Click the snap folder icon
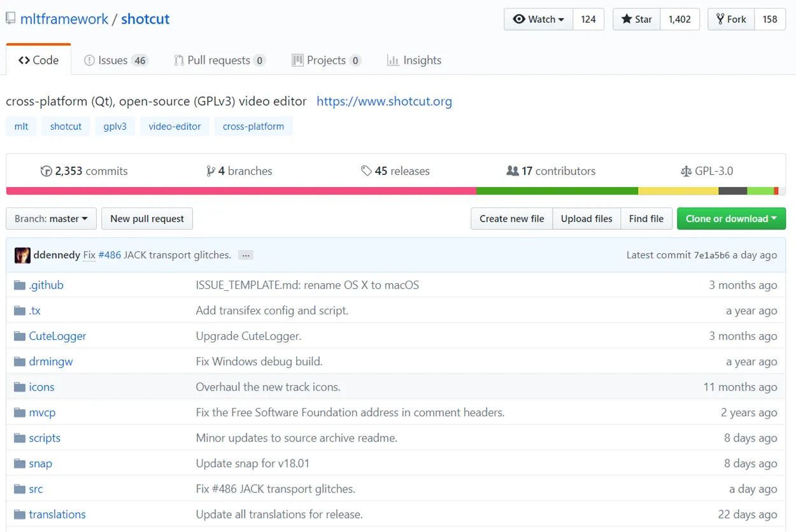Viewport: 796px width, 532px height. (19, 463)
